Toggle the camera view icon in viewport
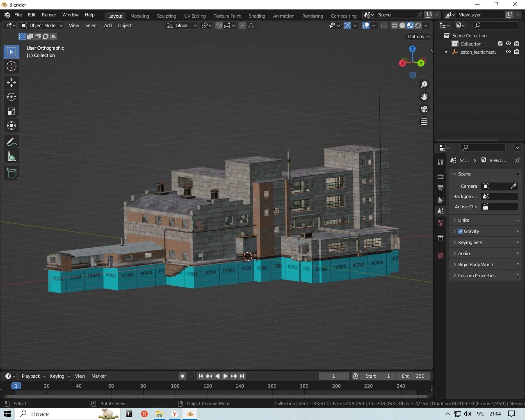The height and width of the screenshot is (420, 525). pos(424,109)
